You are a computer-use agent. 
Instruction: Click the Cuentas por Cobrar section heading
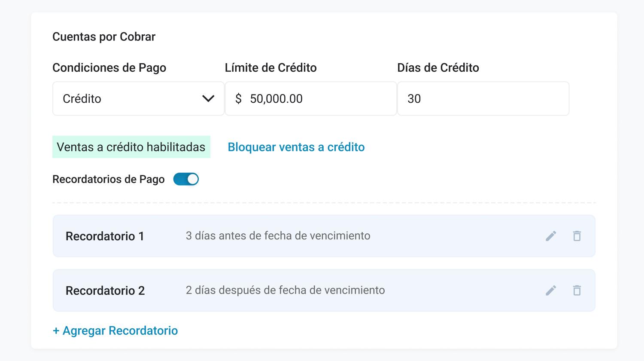pyautogui.click(x=104, y=37)
